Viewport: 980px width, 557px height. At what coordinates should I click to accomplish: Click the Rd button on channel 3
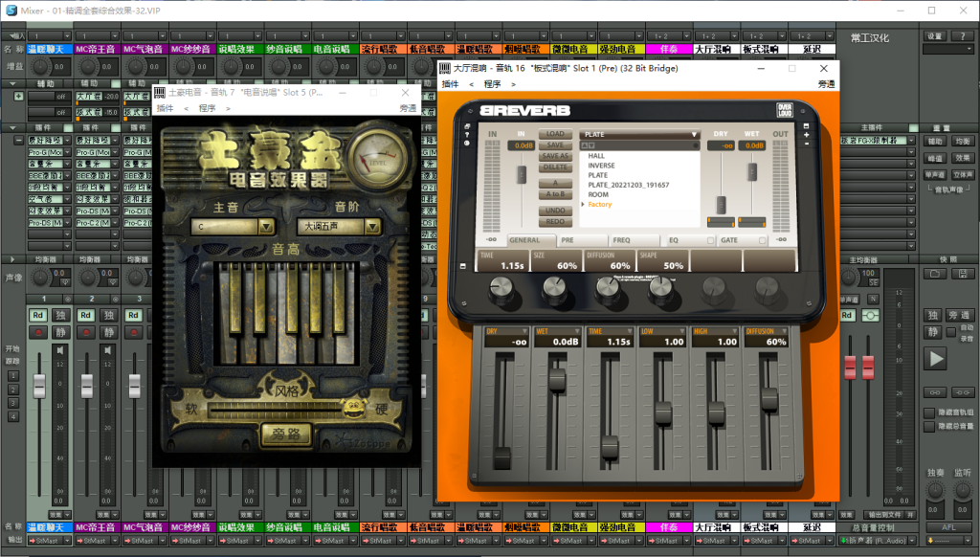(134, 315)
